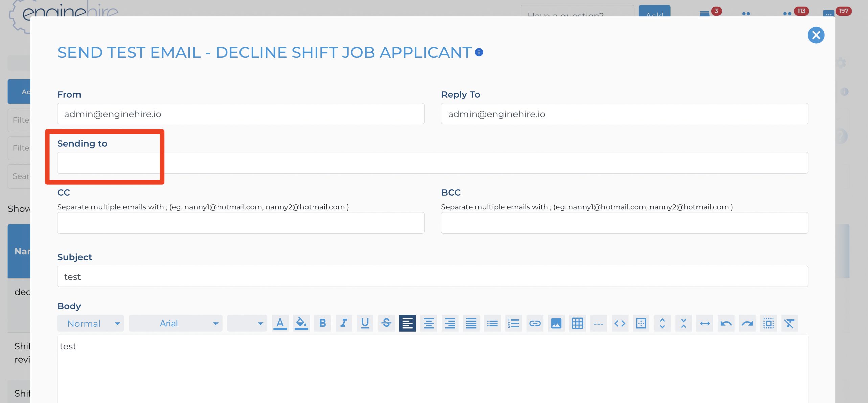
Task: Open the empty font size dropdown
Action: click(247, 323)
